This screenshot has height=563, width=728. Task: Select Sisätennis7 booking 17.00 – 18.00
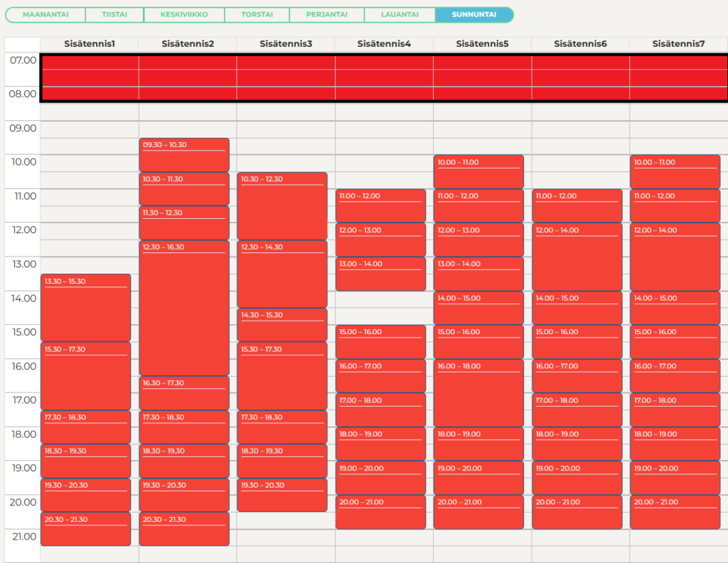click(675, 410)
